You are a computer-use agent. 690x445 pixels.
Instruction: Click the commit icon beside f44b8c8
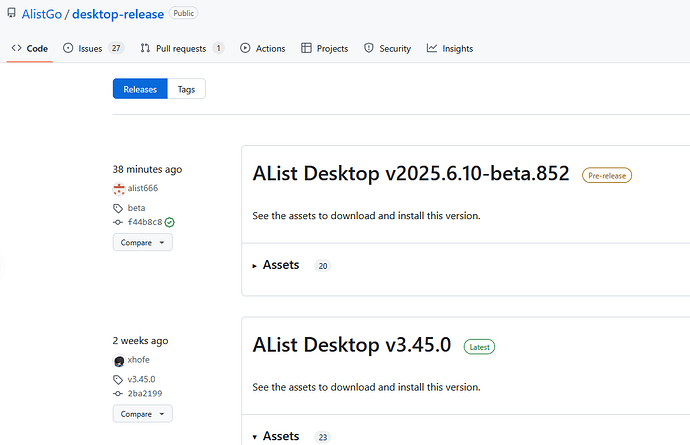117,222
